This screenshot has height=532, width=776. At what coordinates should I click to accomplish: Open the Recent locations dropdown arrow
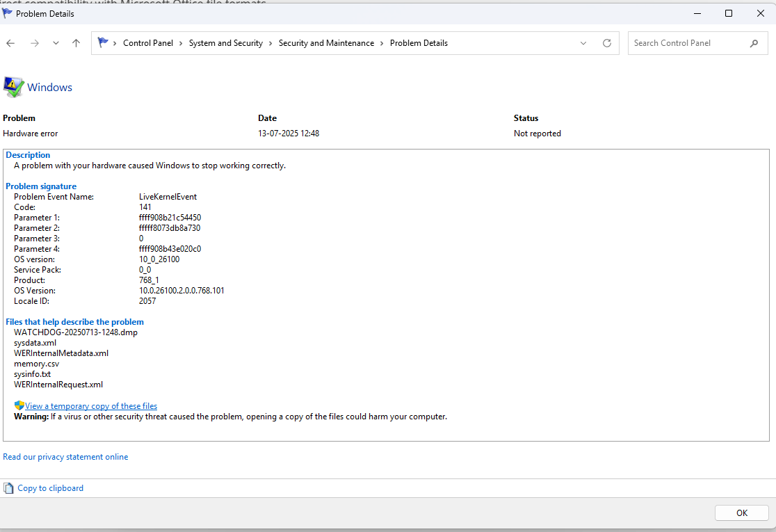(56, 44)
